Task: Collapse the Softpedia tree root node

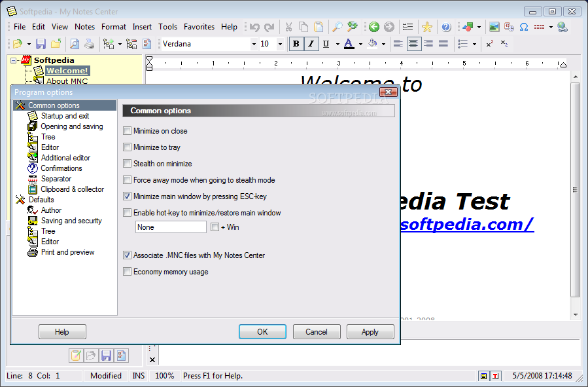Action: 14,60
